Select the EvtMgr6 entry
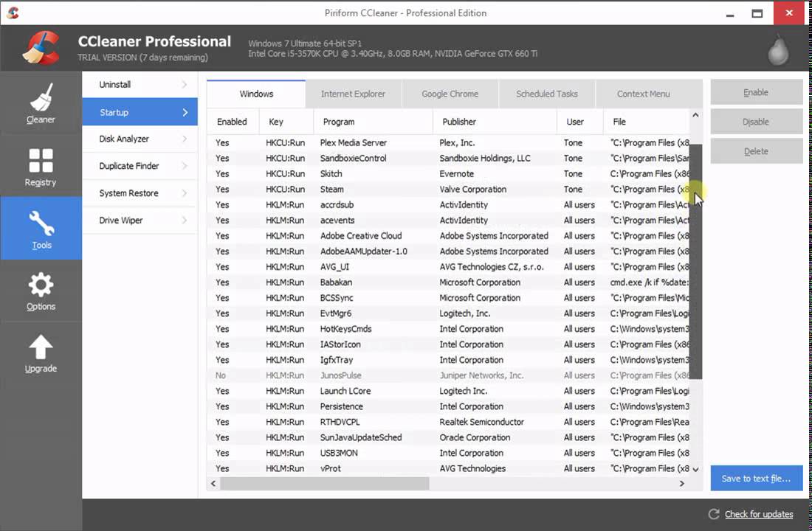 (x=449, y=313)
